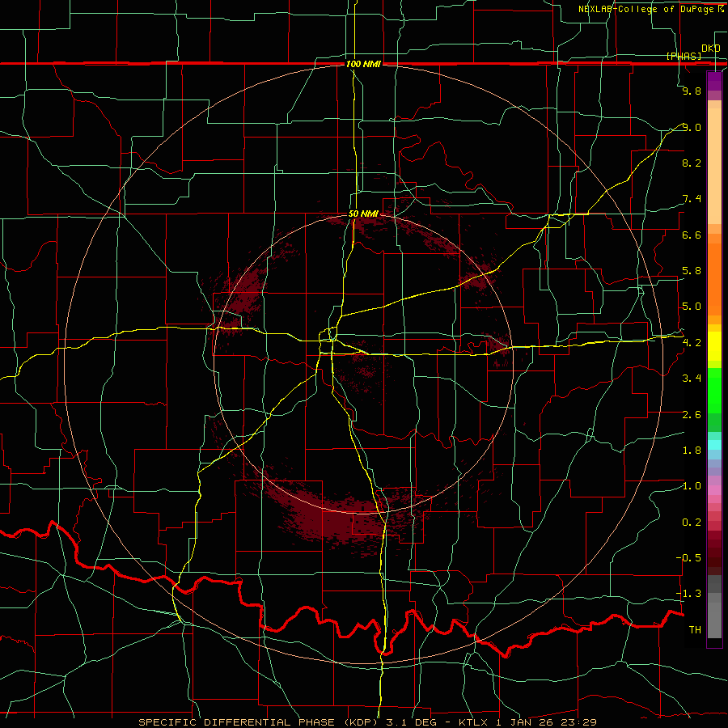Click the 1.8 scale value
This screenshot has width=728, height=728.
click(x=692, y=451)
